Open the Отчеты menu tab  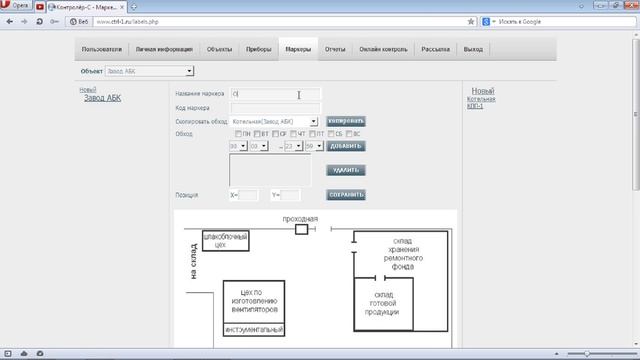point(335,49)
